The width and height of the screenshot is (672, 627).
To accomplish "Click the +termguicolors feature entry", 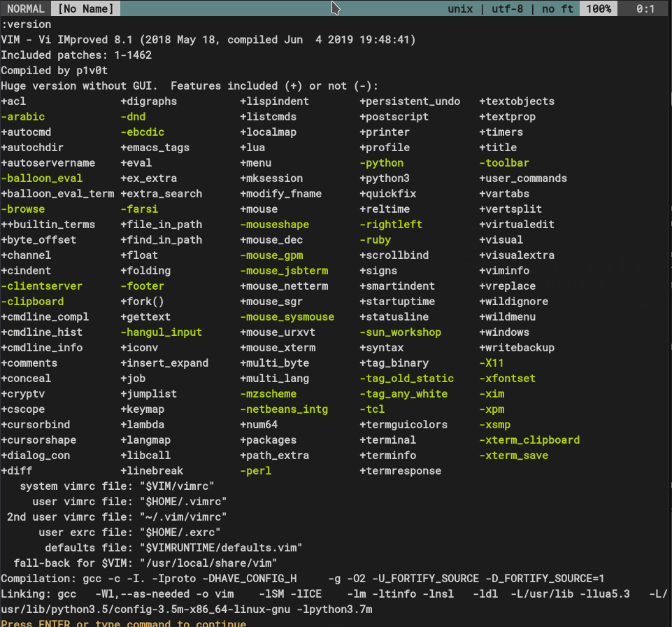I will pos(403,425).
